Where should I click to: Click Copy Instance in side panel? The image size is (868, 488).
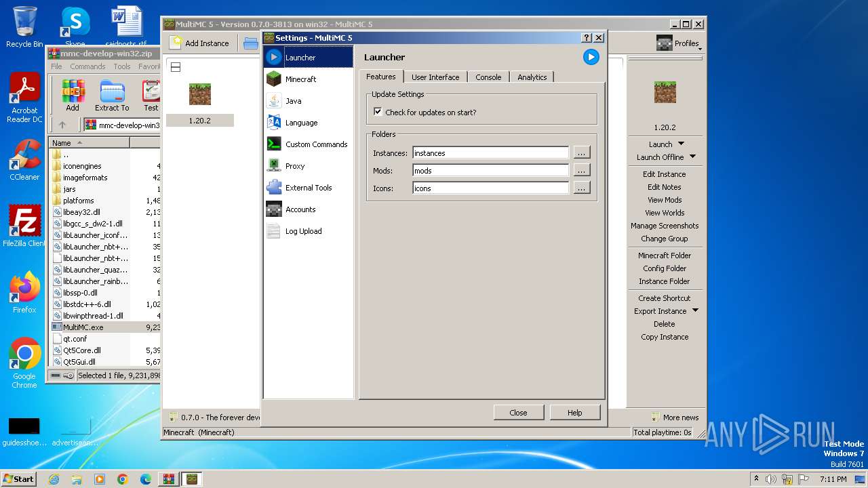665,337
